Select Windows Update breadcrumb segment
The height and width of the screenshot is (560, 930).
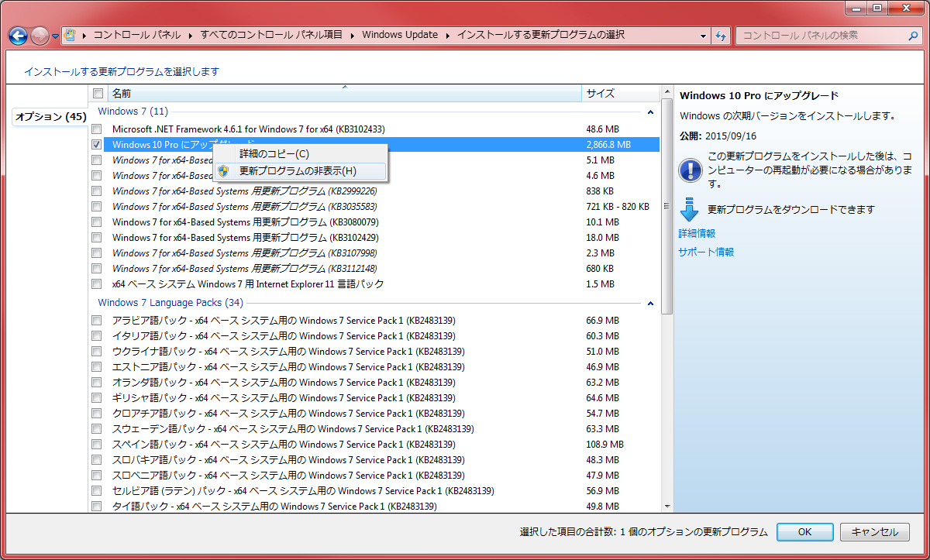point(400,35)
